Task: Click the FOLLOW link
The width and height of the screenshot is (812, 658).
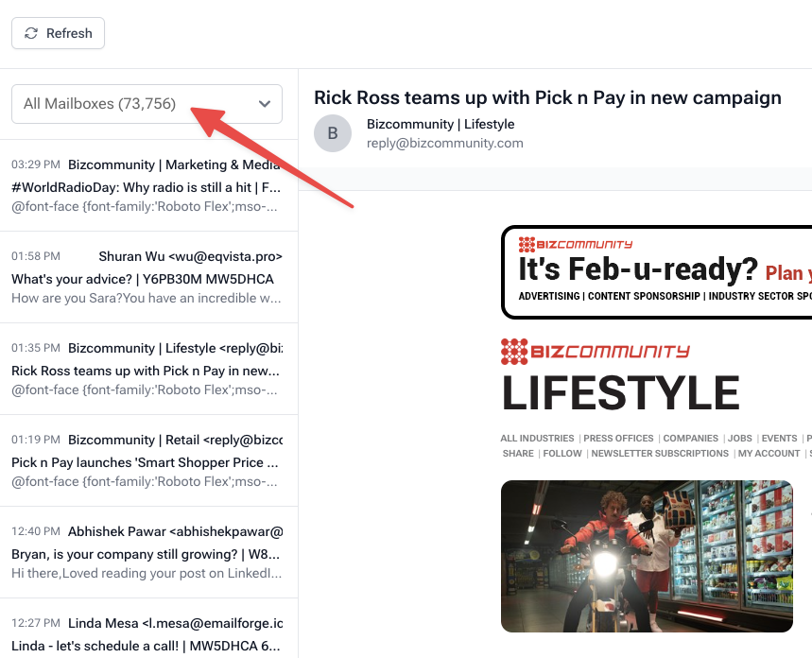Action: 562,454
